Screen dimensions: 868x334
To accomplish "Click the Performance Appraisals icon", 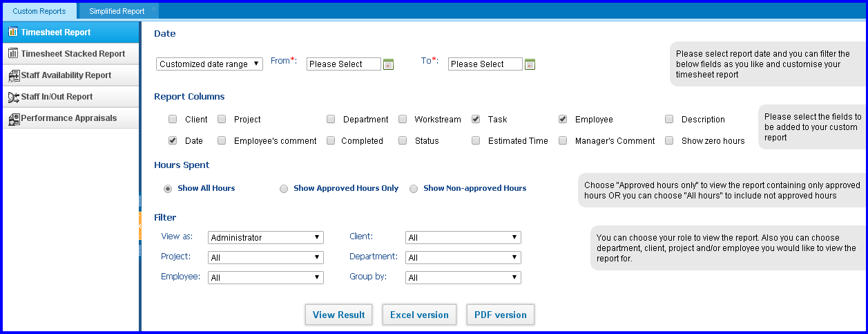I will coord(13,118).
